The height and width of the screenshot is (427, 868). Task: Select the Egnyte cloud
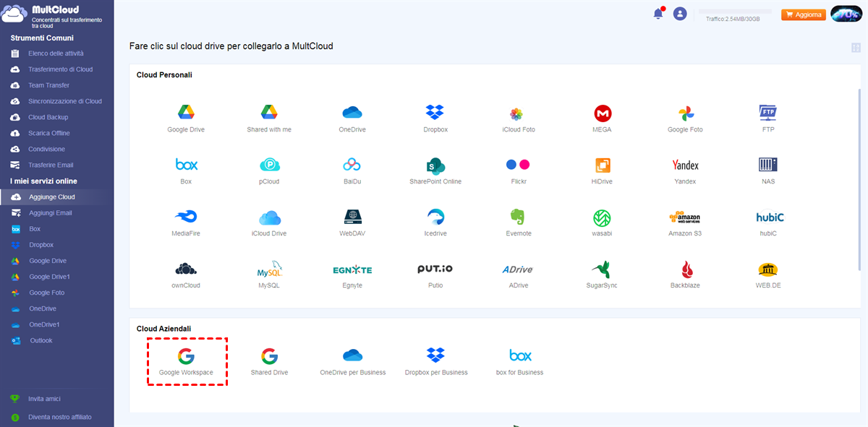pos(352,269)
